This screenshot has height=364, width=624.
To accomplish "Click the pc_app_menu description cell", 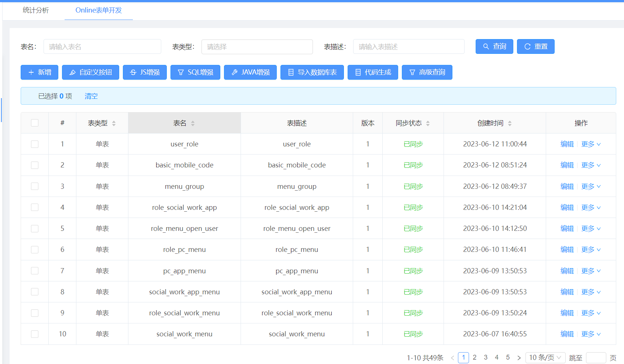I will [x=297, y=271].
